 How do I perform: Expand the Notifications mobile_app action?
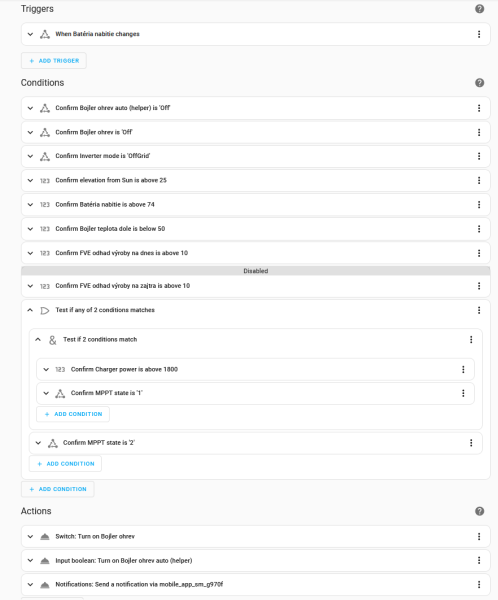(x=30, y=584)
